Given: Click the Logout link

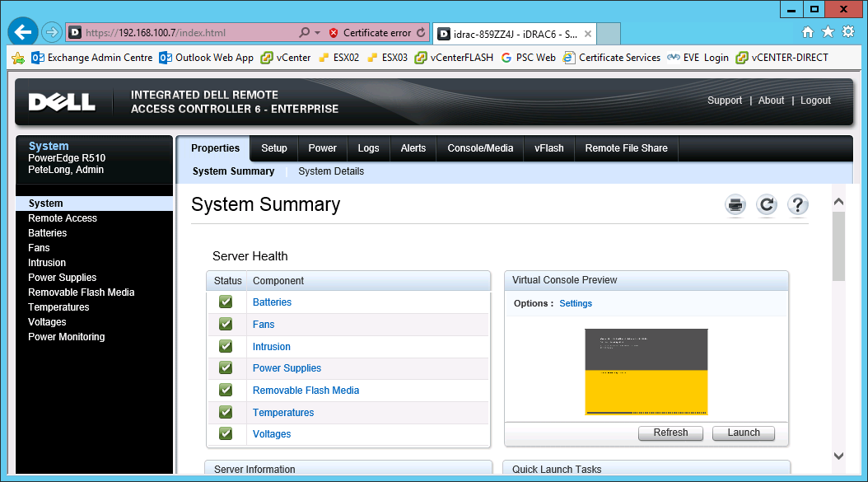Looking at the screenshot, I should point(815,101).
